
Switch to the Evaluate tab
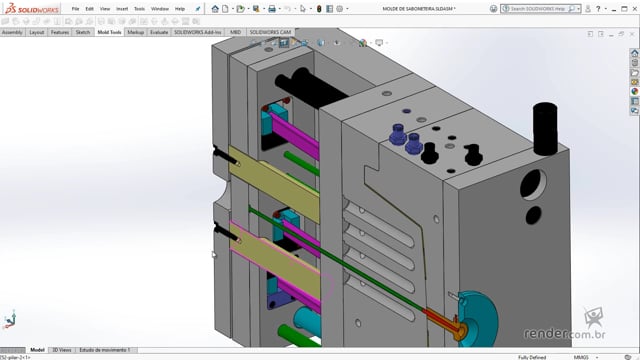pos(159,32)
